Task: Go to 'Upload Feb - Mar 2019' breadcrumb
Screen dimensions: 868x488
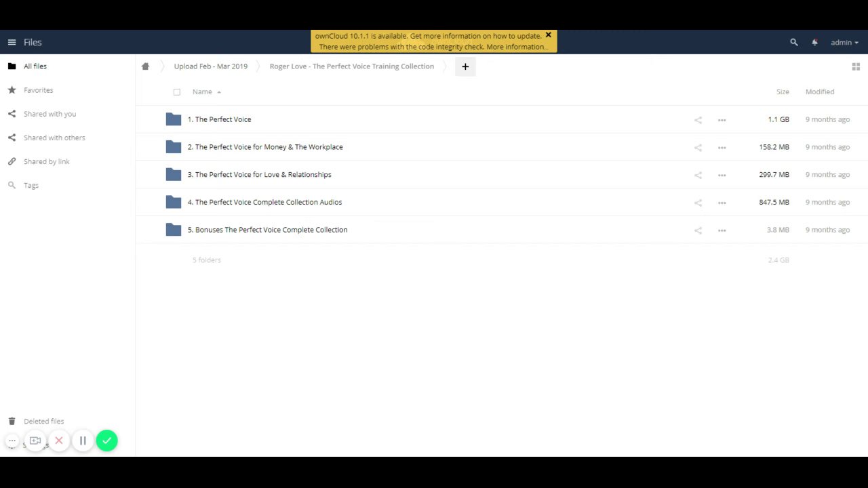Action: tap(211, 66)
